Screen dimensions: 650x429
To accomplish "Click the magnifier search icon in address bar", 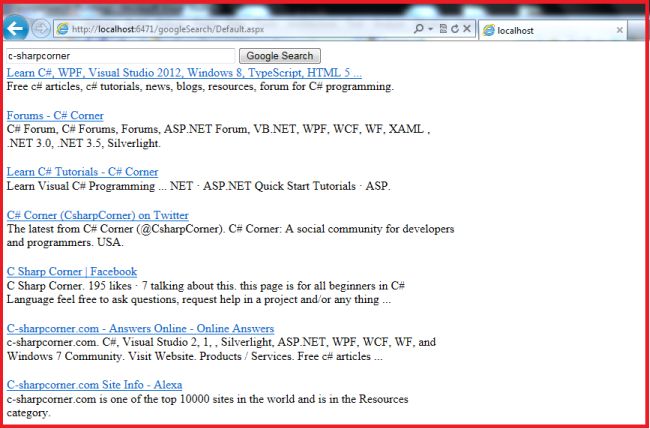I will [x=419, y=29].
